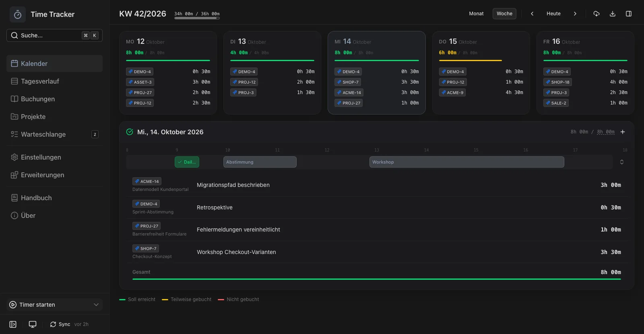The height and width of the screenshot is (334, 644).
Task: Click the Workshop event in the timeline
Action: tap(467, 162)
